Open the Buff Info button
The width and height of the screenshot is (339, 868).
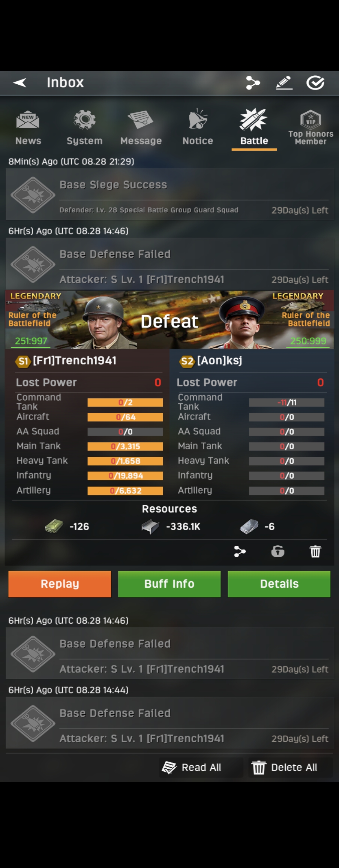[x=169, y=584]
